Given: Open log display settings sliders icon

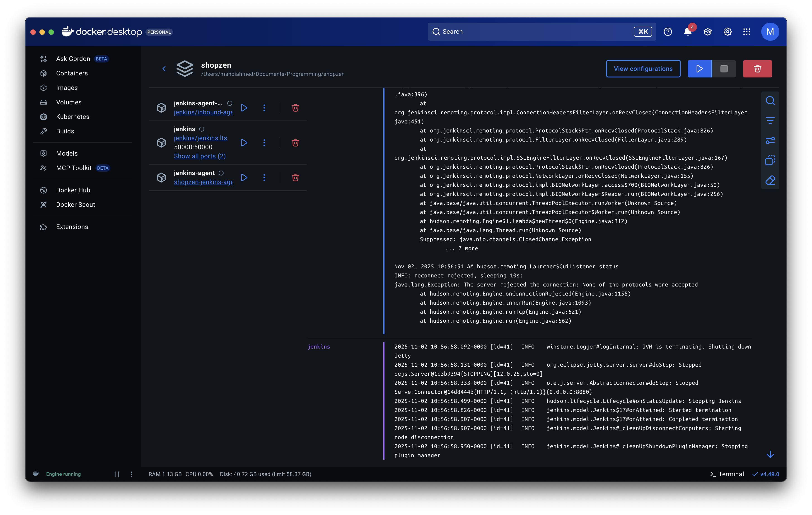Looking at the screenshot, I should click(770, 140).
